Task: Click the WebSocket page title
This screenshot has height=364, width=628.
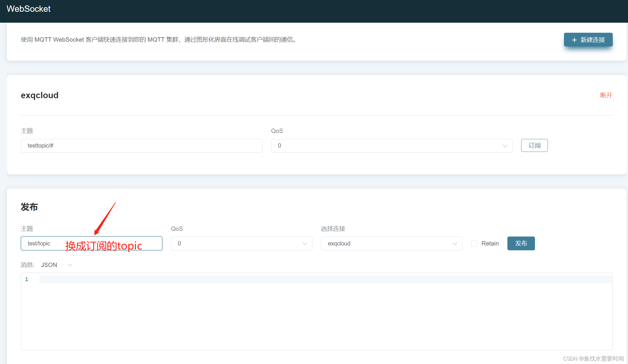Action: point(28,9)
